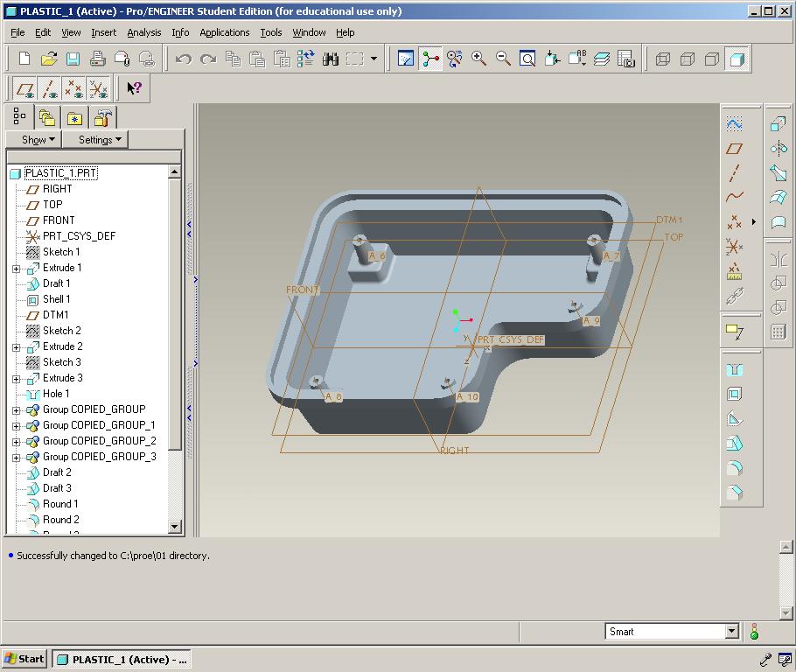Click the Save file icon
796x672 pixels.
pos(73,59)
